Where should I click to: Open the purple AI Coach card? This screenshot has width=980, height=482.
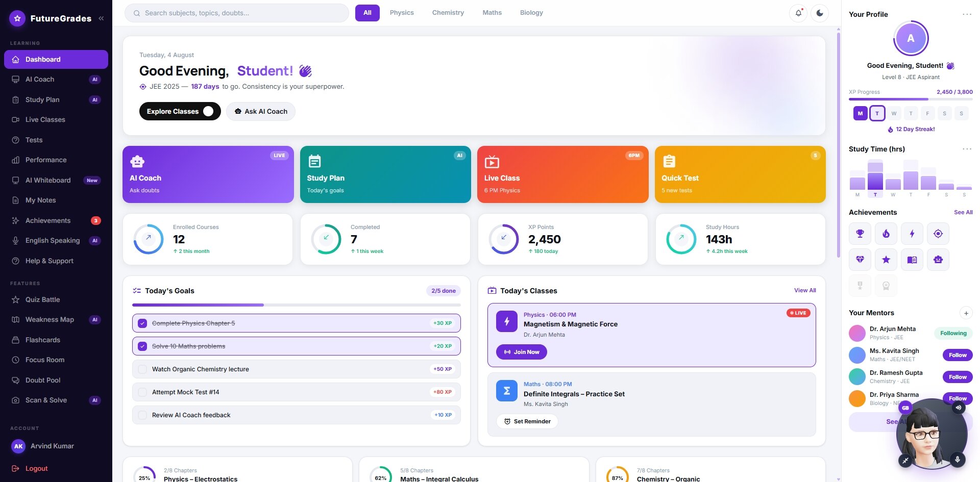pyautogui.click(x=208, y=174)
